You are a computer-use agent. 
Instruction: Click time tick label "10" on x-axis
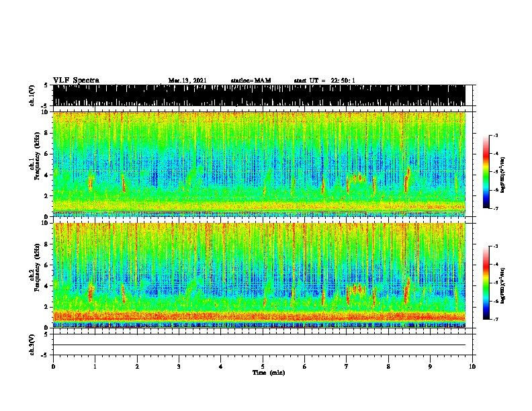pyautogui.click(x=472, y=367)
